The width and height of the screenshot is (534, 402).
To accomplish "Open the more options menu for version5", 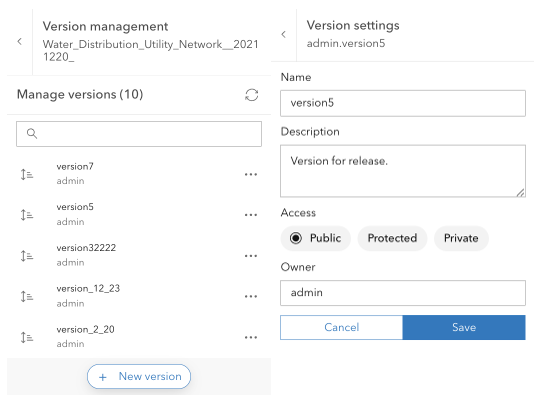I will (251, 215).
